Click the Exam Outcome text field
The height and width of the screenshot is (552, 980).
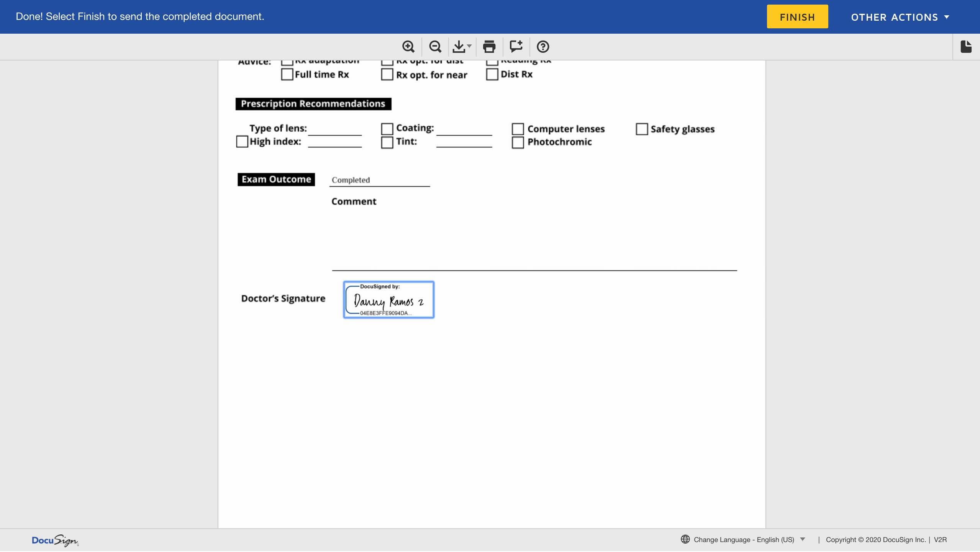pos(379,180)
